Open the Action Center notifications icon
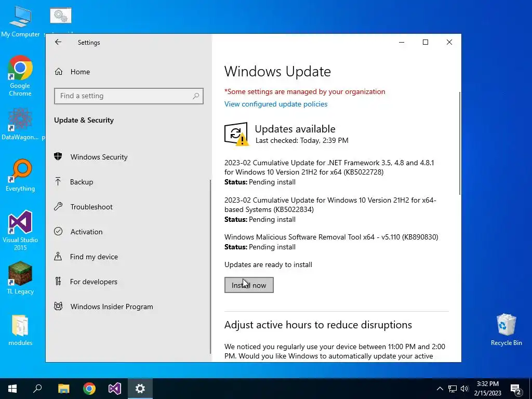Screen dimensions: 532x399 coord(516,389)
